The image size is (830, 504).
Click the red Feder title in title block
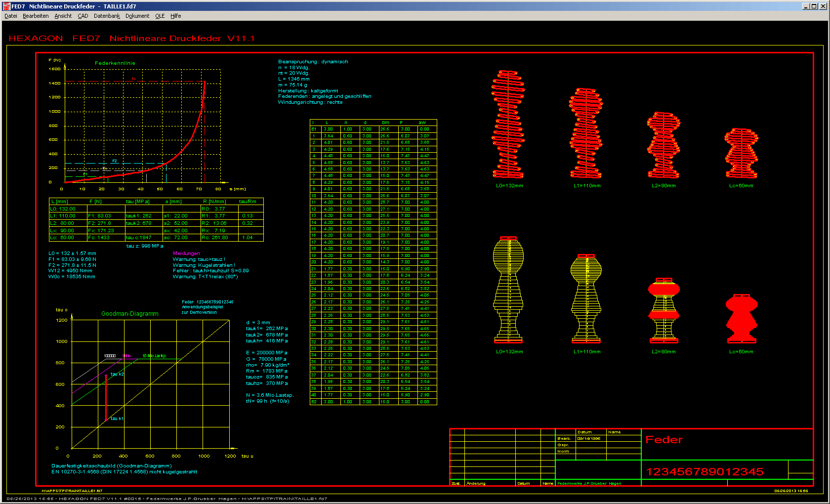pos(664,440)
